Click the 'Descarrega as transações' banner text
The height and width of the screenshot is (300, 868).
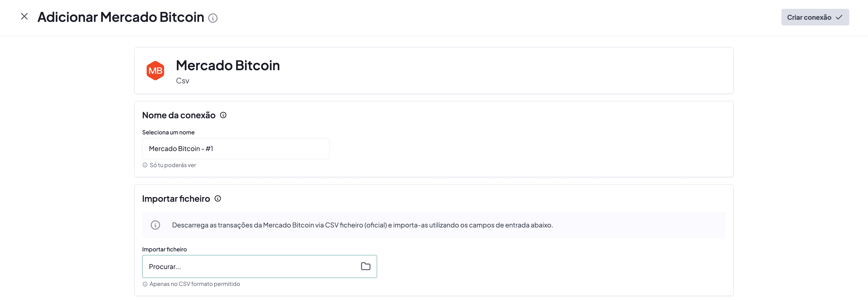pos(362,225)
